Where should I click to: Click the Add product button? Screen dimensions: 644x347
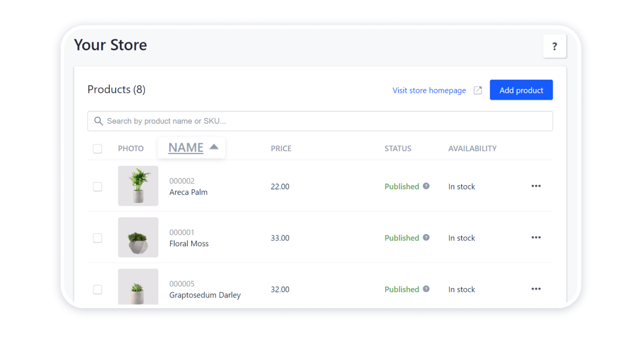click(x=521, y=90)
